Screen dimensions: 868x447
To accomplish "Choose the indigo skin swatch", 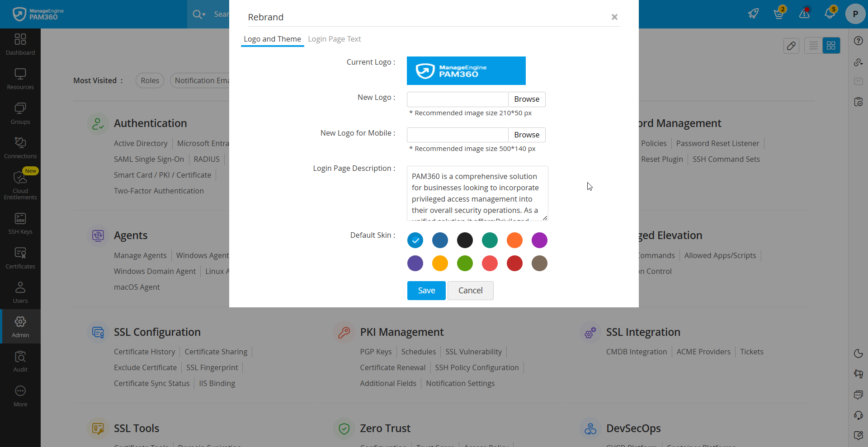I will click(x=415, y=263).
